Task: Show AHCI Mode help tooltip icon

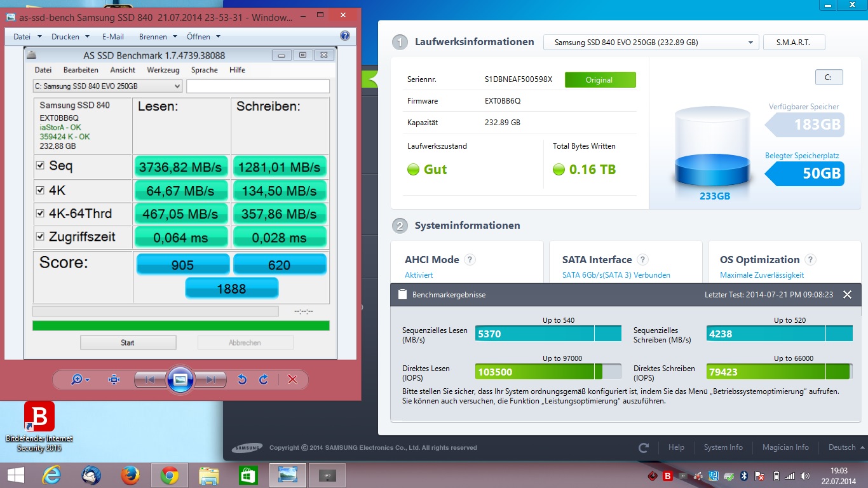Action: coord(470,259)
